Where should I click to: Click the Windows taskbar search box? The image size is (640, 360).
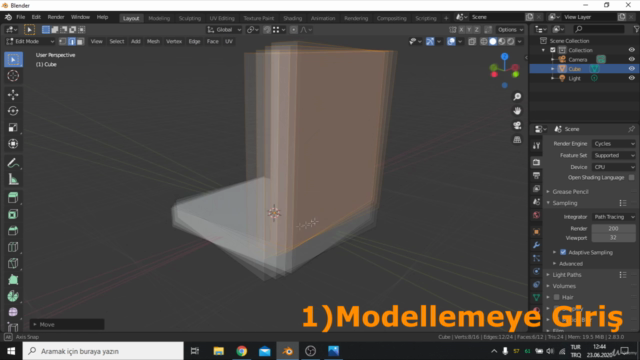point(103,351)
